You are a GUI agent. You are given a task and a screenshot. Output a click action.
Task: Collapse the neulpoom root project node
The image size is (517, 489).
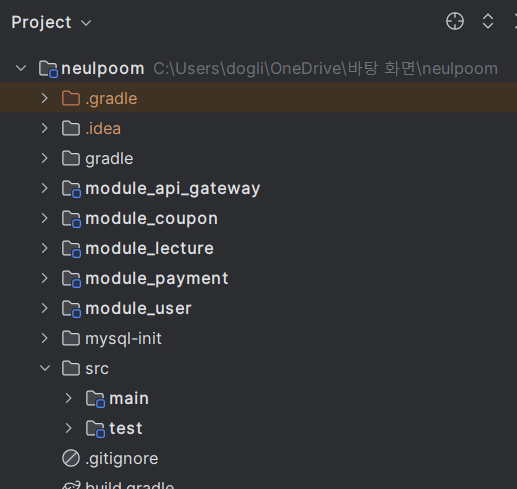(x=21, y=68)
